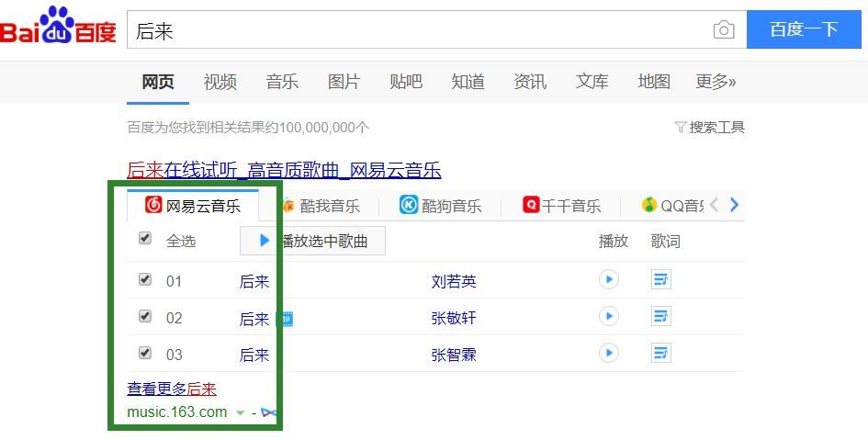
Task: Switch to 网页 tab
Action: point(158,82)
